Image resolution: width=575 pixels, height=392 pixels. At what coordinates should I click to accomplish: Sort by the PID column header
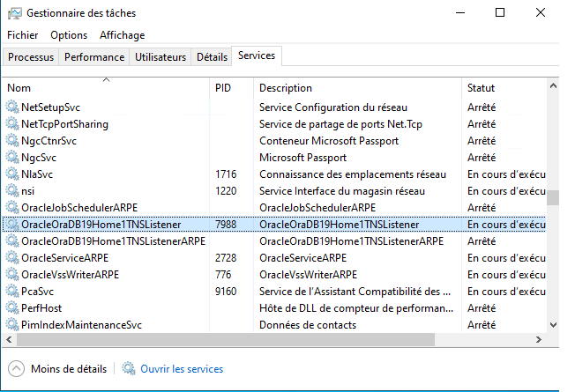(x=231, y=88)
